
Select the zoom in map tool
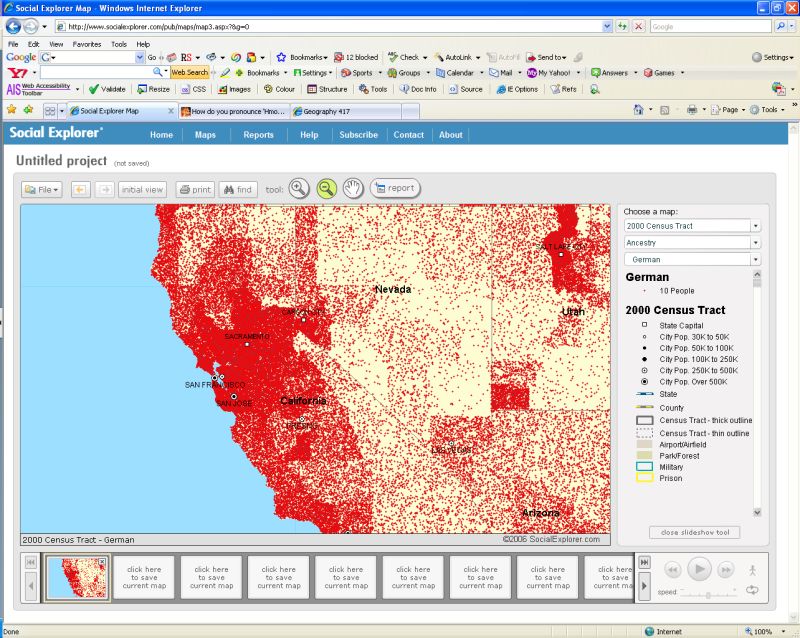click(299, 188)
